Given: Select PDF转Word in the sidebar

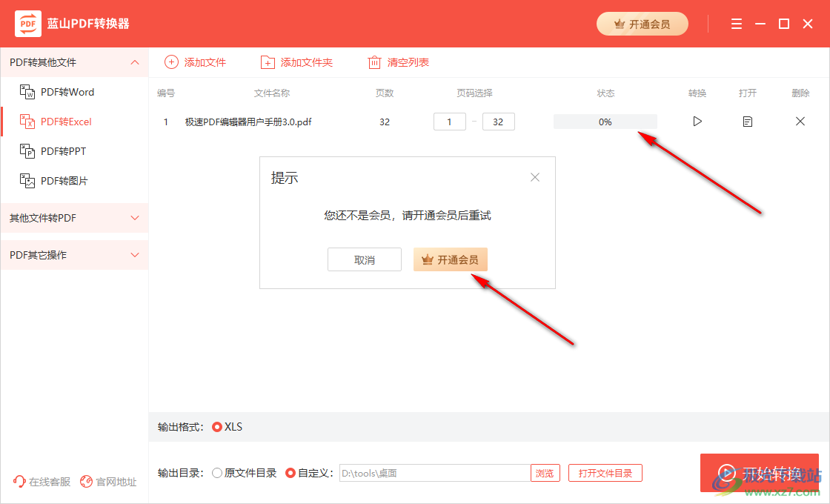Looking at the screenshot, I should tap(56, 92).
